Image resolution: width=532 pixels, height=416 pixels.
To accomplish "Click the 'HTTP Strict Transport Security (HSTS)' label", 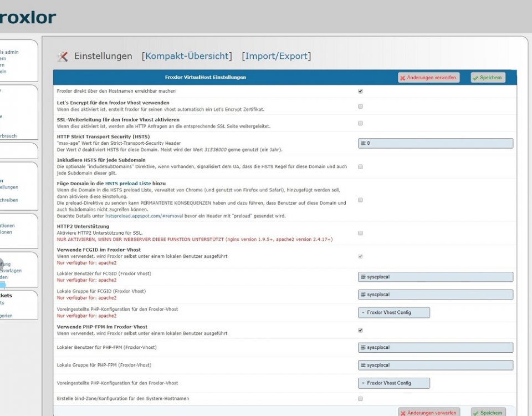I will [x=103, y=137].
